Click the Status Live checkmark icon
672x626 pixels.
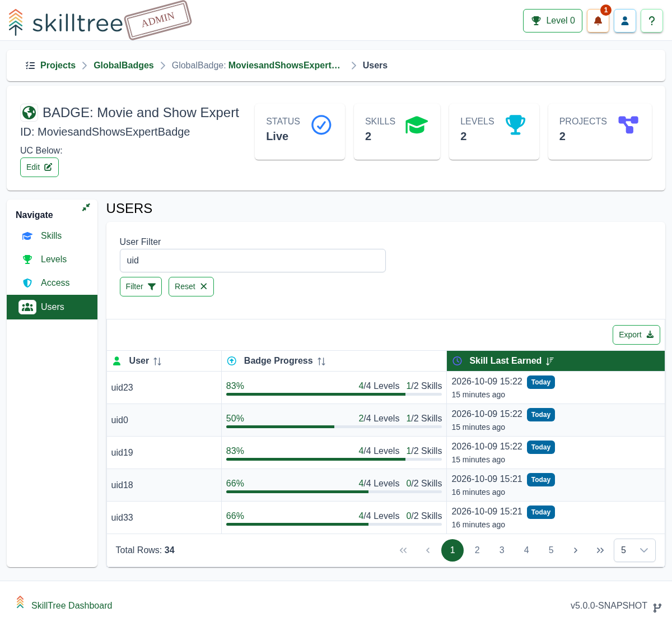(321, 125)
